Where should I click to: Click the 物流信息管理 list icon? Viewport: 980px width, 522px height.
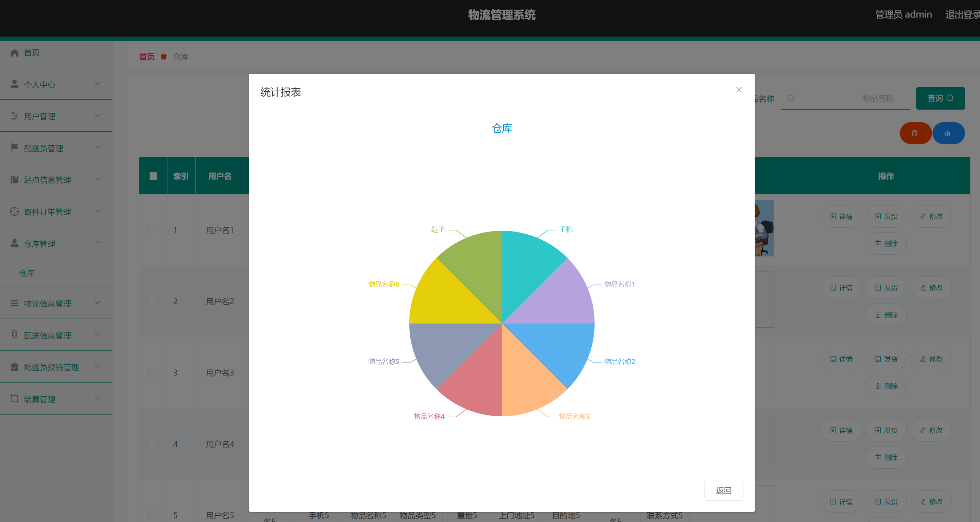click(14, 303)
